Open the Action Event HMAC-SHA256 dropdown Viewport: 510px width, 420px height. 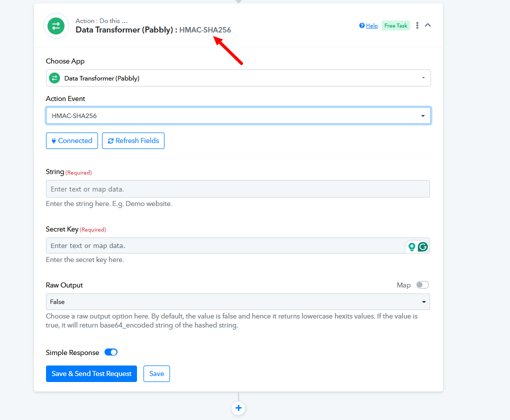tap(238, 115)
